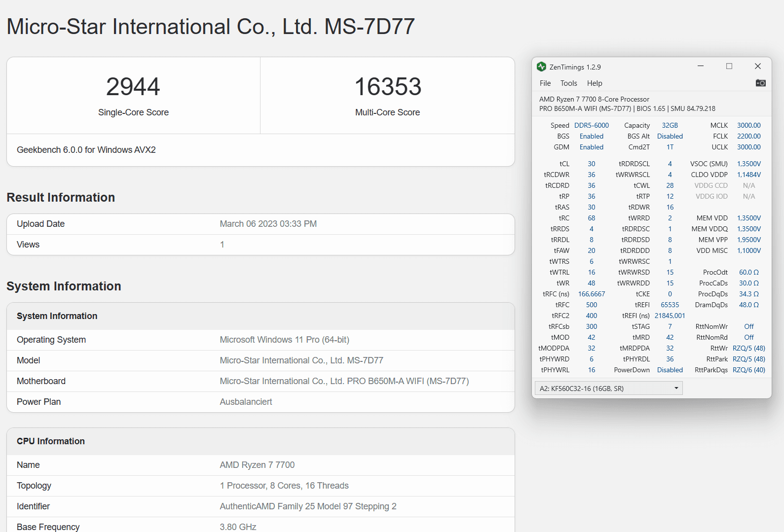Click the 2944 Single-Core Score
The height and width of the screenshot is (532, 784).
[133, 87]
